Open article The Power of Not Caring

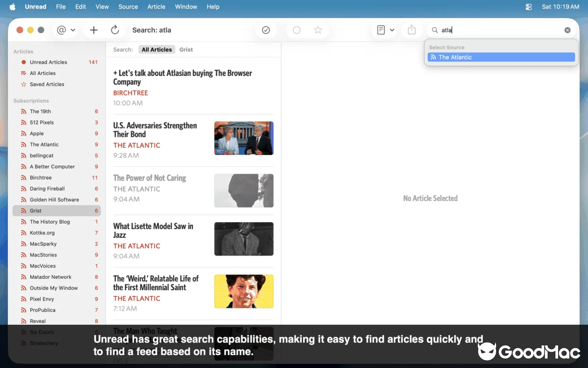193,191
